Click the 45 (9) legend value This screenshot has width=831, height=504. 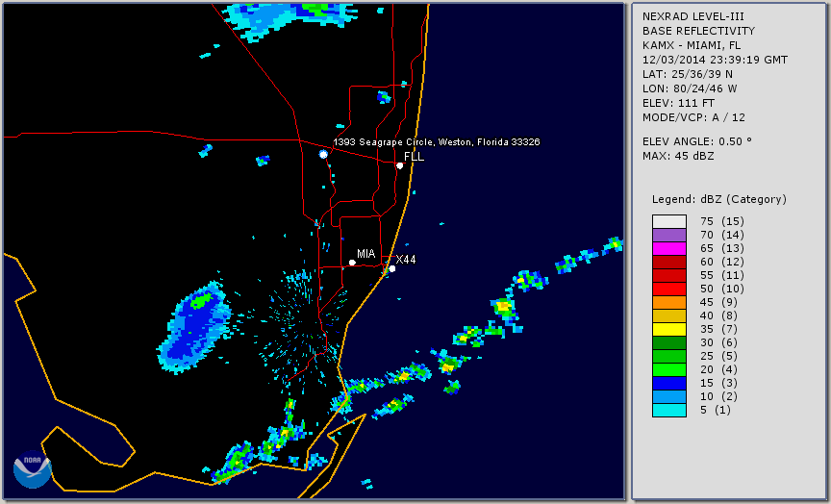point(718,303)
